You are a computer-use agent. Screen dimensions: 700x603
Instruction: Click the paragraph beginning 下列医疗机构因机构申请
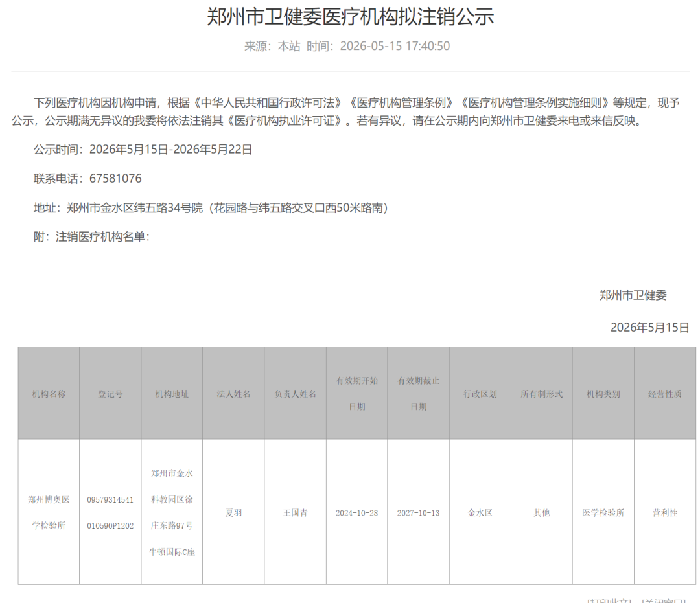[x=345, y=111]
